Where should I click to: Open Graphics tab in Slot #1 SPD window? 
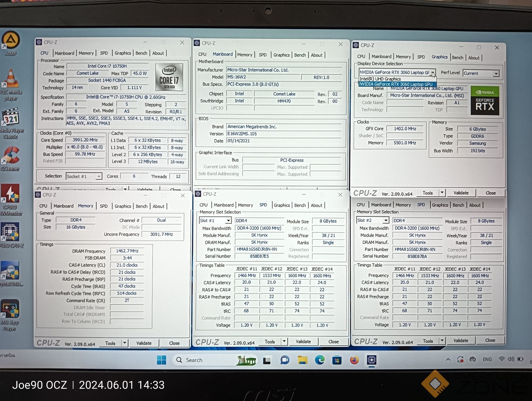click(x=282, y=205)
